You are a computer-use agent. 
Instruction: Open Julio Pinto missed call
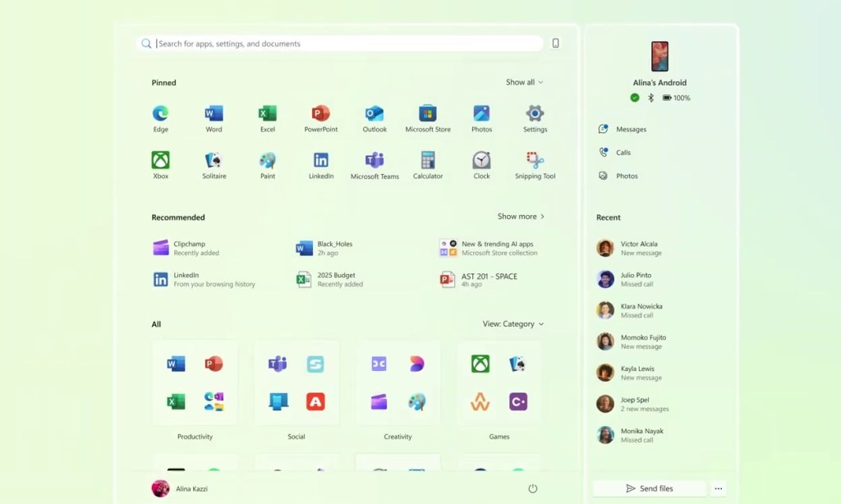click(625, 279)
